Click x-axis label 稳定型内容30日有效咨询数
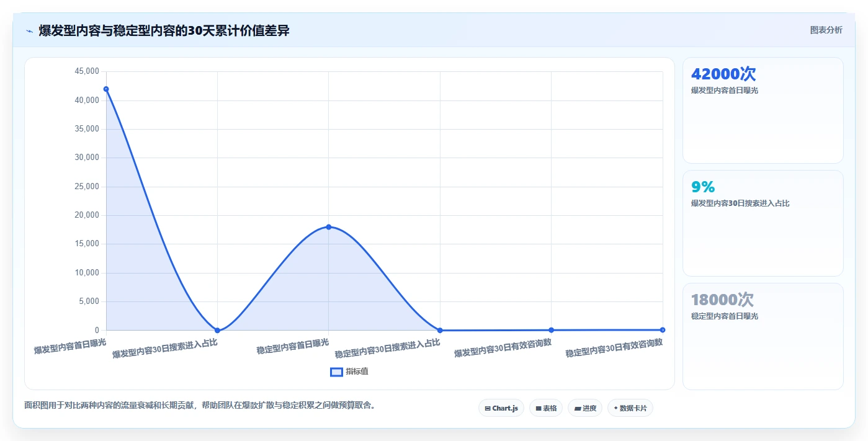Image resolution: width=868 pixels, height=441 pixels. (x=614, y=348)
